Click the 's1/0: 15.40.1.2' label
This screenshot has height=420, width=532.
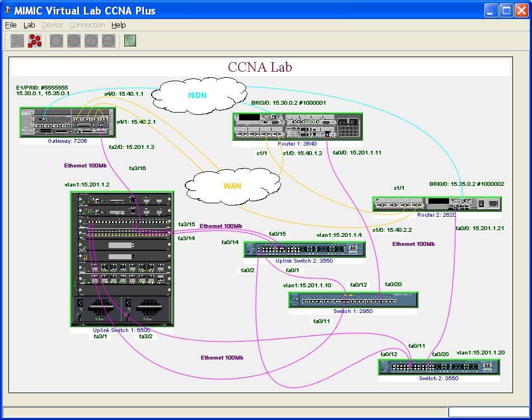(302, 153)
